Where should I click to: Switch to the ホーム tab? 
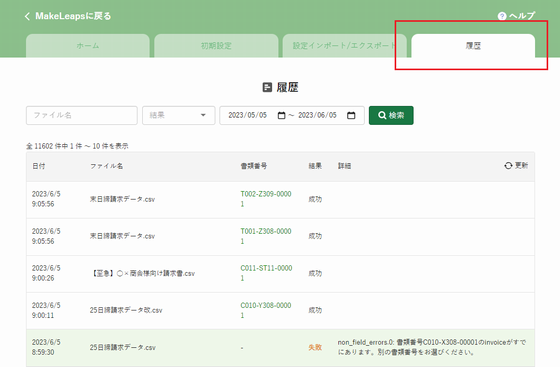pos(88,46)
